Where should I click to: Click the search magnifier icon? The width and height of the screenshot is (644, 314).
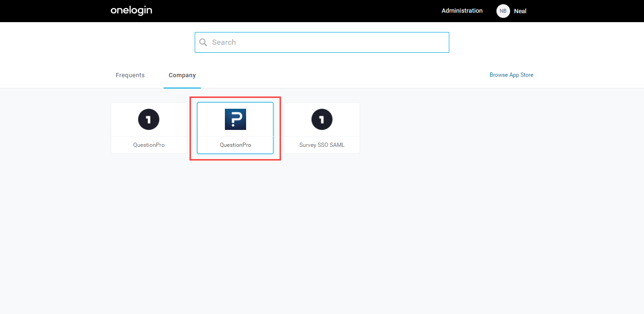click(x=203, y=42)
